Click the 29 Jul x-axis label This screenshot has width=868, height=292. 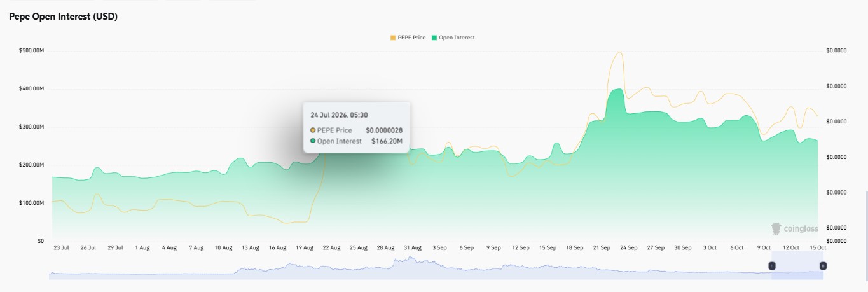115,247
